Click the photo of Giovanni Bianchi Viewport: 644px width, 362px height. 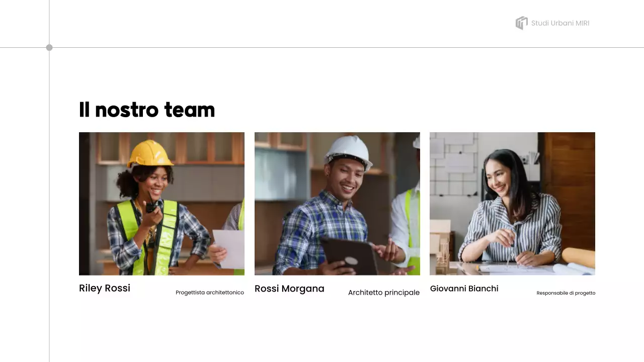pos(512,204)
